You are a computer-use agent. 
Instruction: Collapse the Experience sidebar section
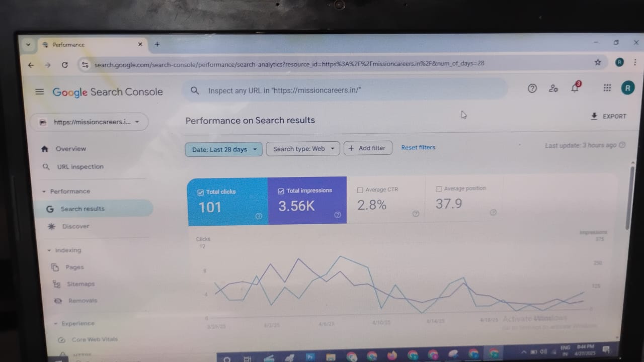click(x=55, y=324)
